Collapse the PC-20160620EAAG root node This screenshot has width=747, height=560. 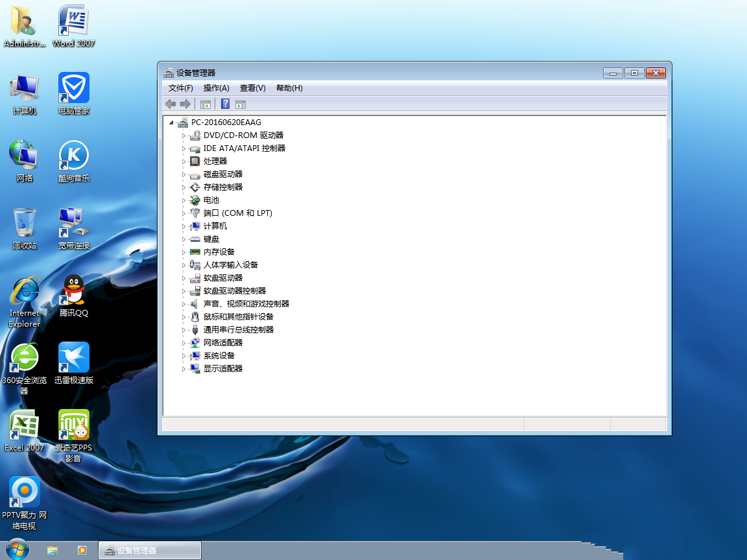click(x=171, y=122)
